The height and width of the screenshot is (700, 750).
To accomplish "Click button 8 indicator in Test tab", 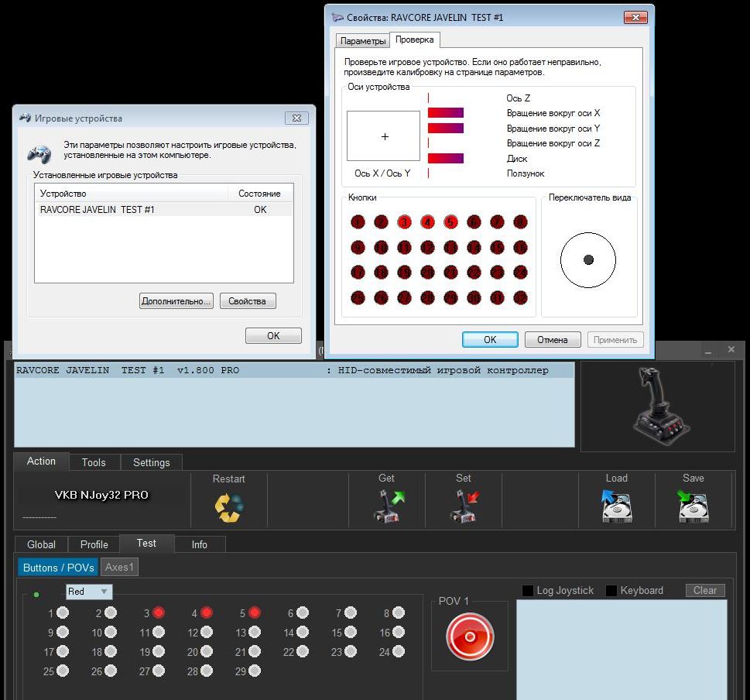I will pos(399,613).
